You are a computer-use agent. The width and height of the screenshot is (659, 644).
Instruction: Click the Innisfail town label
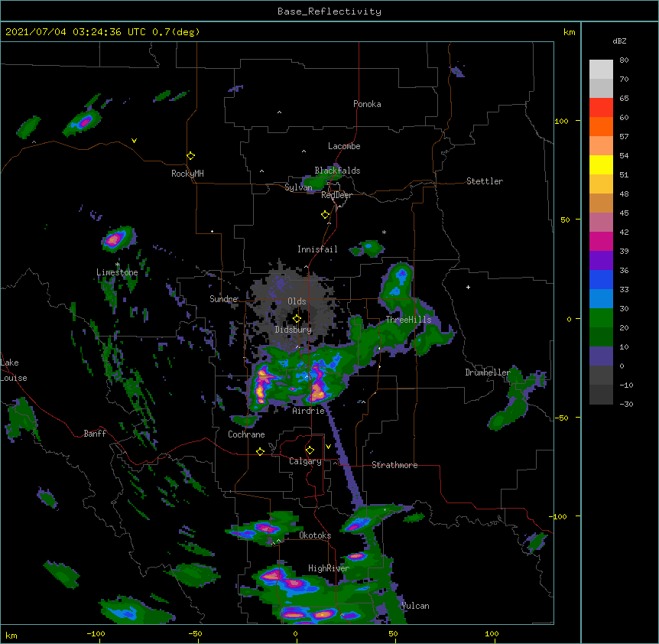[x=317, y=249]
